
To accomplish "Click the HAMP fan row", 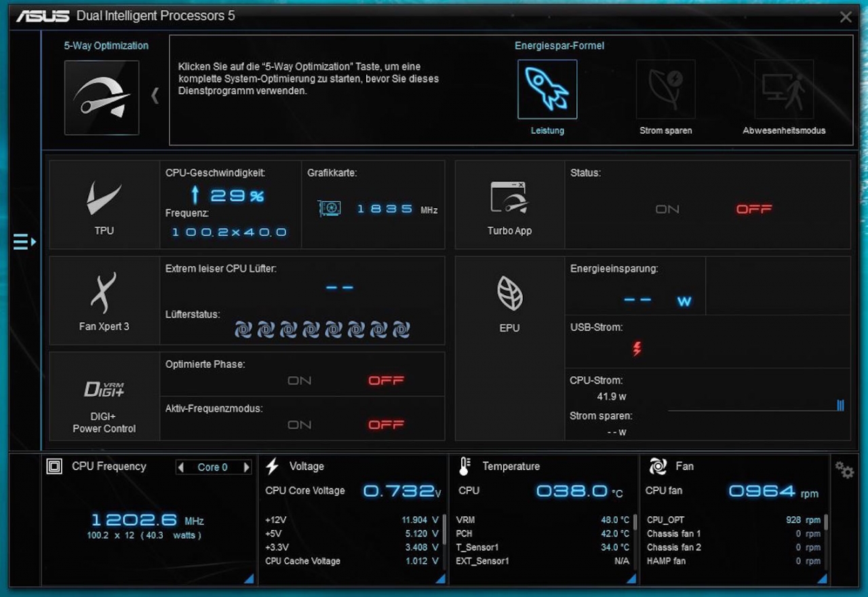I will (x=734, y=561).
